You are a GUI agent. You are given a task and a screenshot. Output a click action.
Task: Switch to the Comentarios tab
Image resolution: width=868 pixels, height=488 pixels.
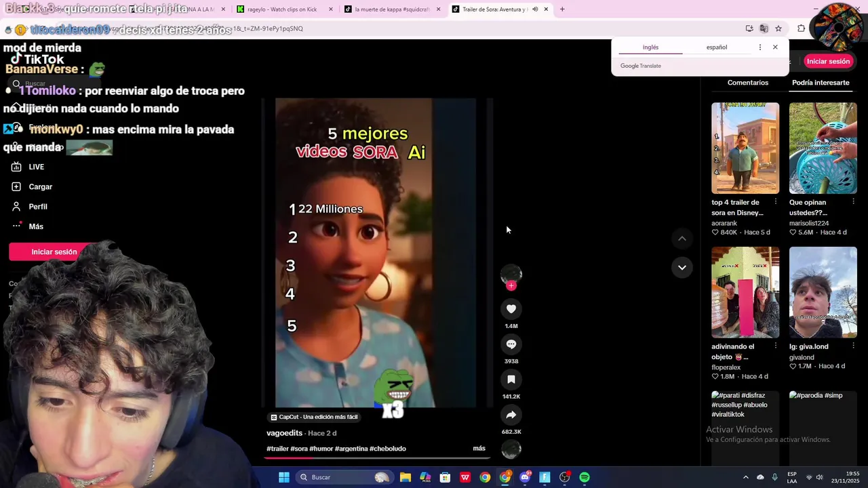tap(748, 83)
